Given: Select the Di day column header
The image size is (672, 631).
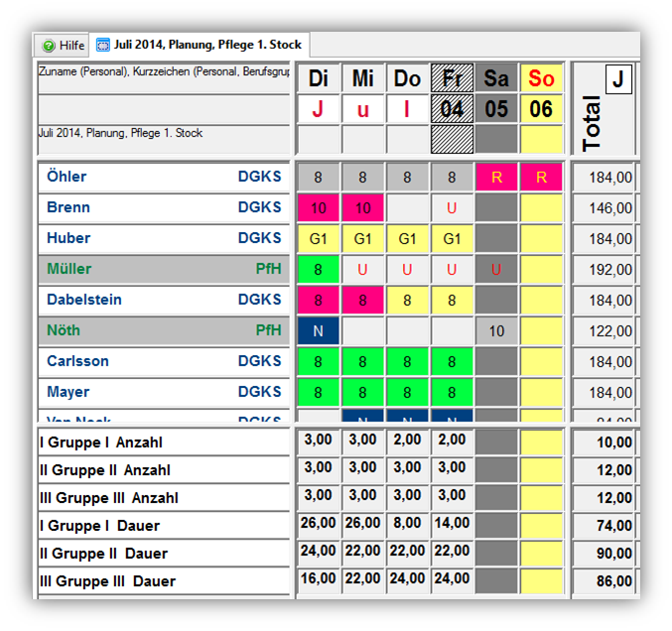Looking at the screenshot, I should point(318,79).
